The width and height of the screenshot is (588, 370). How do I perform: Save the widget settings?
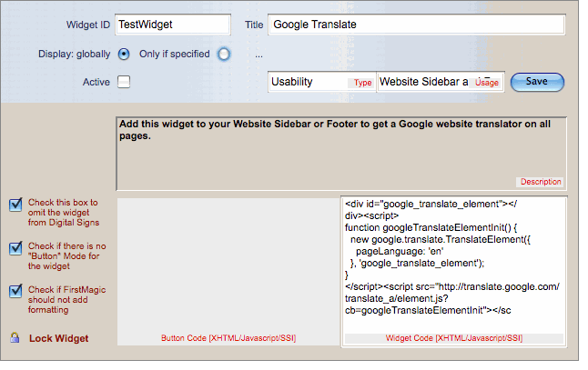(537, 82)
